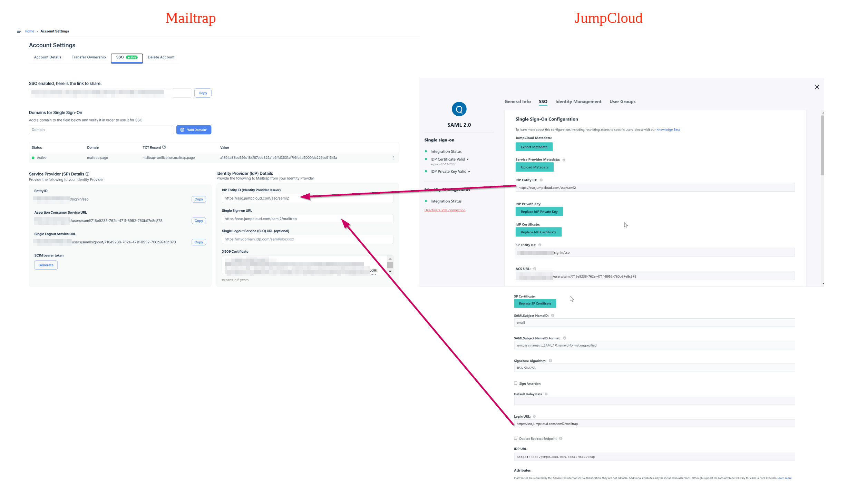This screenshot has width=847, height=504.
Task: Click the info icon next to ACS URL
Action: tap(535, 269)
